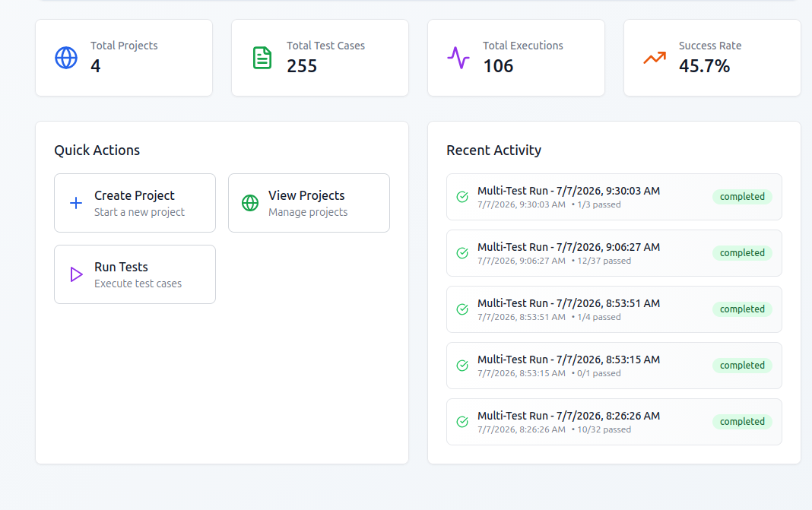Click the completed badge on the 9:30:03 AM run
This screenshot has width=812, height=510.
742,197
